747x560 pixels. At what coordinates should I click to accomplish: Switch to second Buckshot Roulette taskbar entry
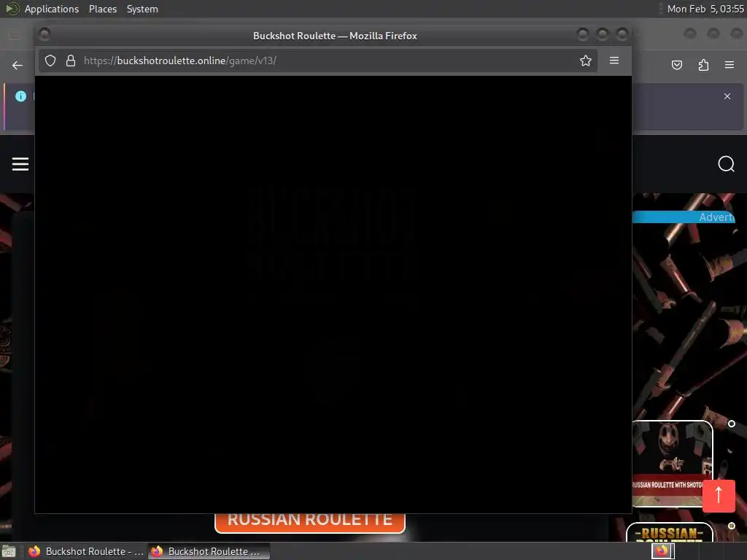(209, 551)
